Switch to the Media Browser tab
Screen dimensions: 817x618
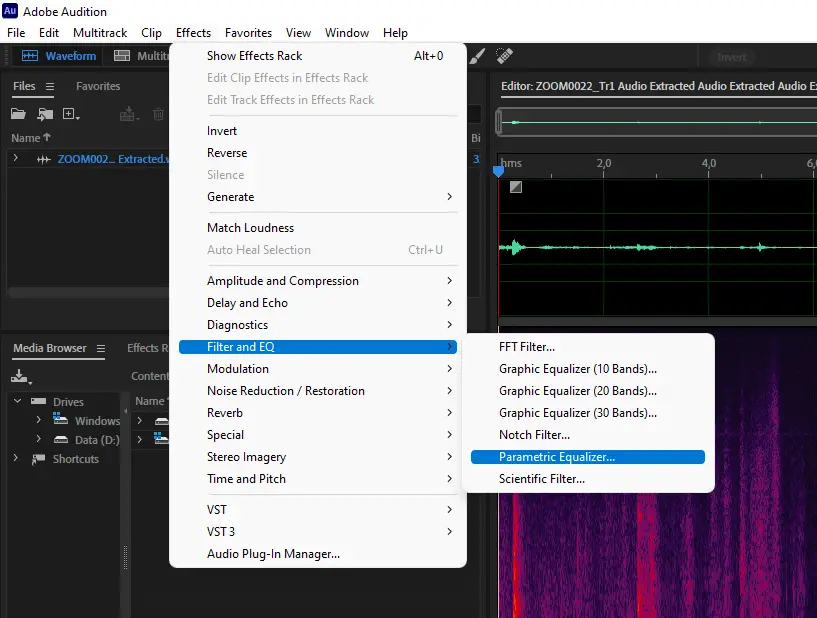[x=50, y=348]
